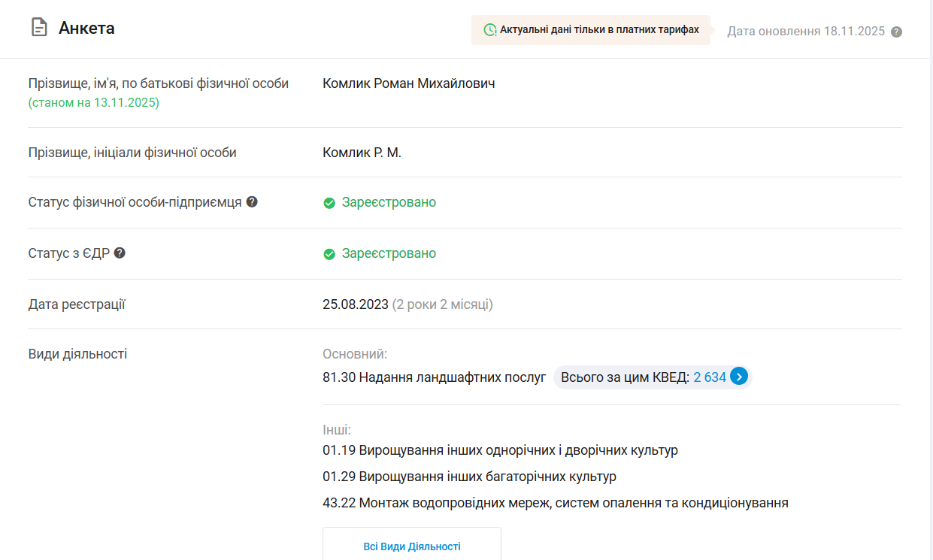Click the activity 01.29 Вирощування інших багаторічних культур

(x=469, y=477)
